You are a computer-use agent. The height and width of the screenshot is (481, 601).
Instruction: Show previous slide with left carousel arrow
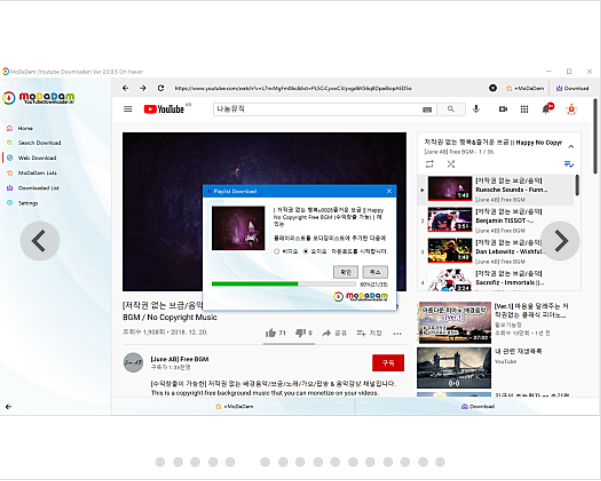click(x=40, y=241)
